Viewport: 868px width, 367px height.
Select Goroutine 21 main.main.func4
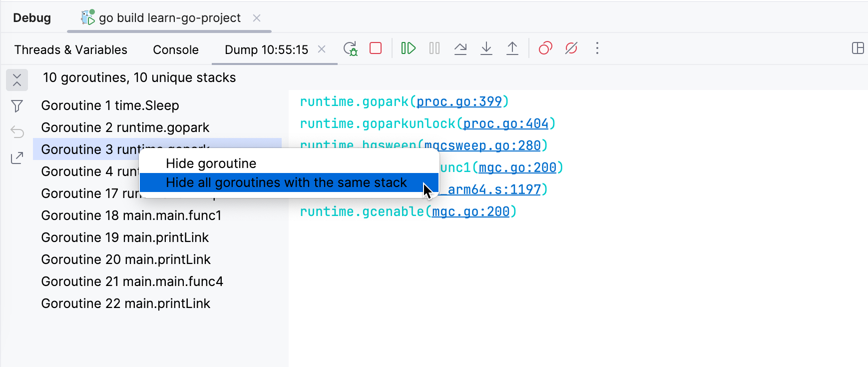tap(157, 281)
